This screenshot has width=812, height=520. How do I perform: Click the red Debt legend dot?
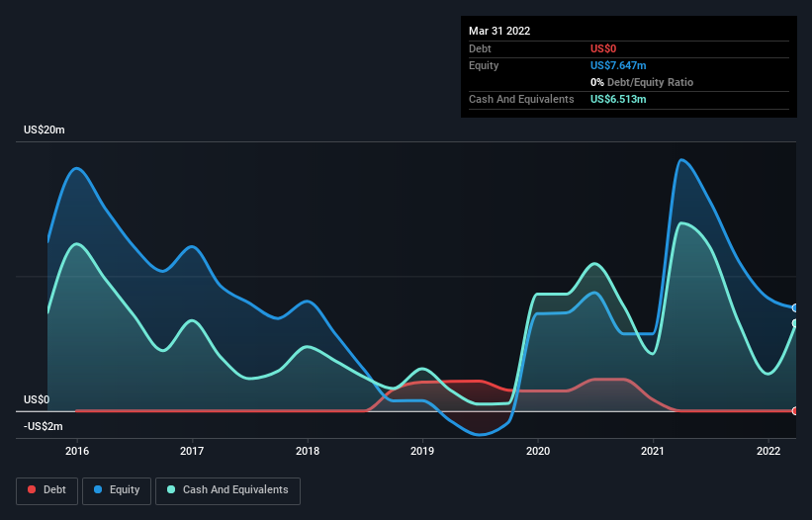coord(33,490)
